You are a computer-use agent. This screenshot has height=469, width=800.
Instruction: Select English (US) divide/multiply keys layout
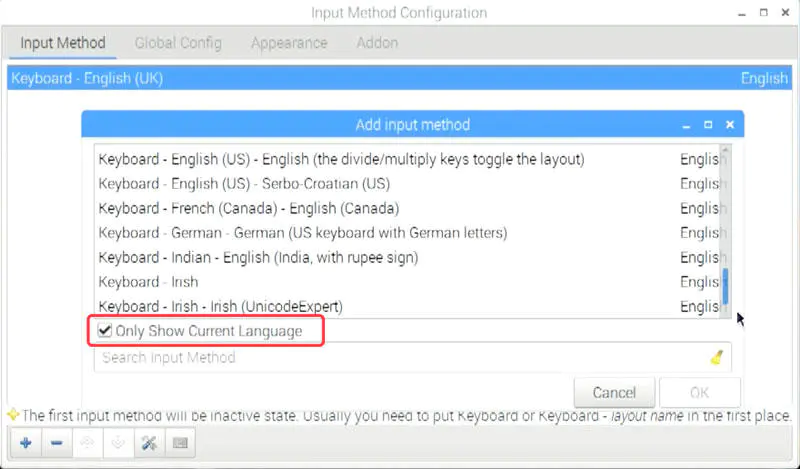pyautogui.click(x=407, y=159)
